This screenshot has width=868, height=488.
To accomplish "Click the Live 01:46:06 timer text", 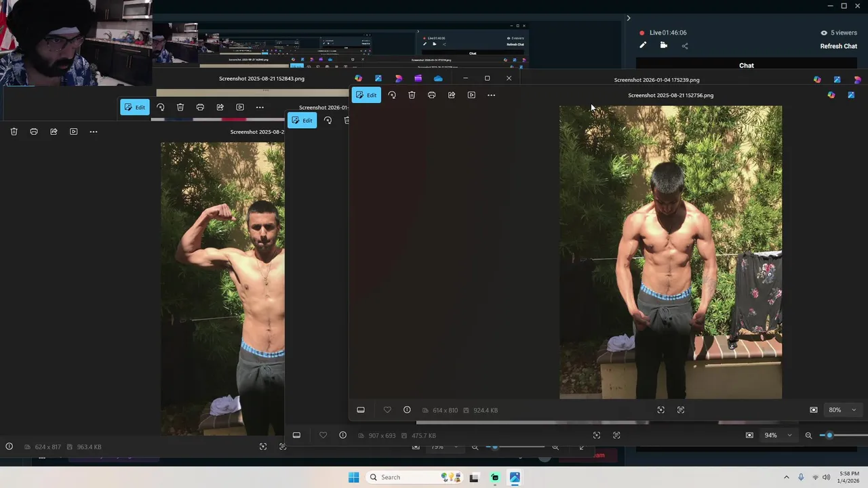I will 668,33.
